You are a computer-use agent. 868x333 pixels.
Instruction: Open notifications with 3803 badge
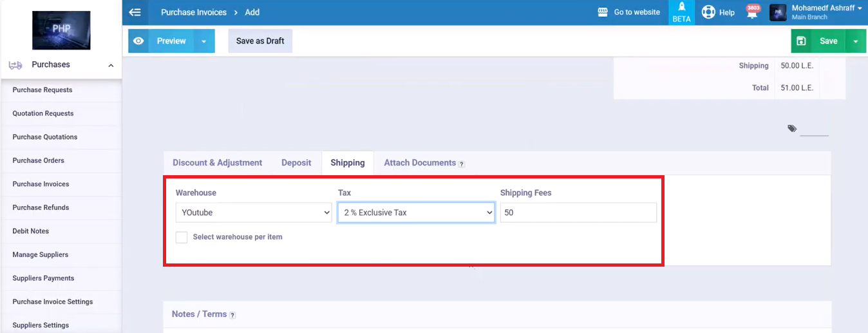coord(752,12)
